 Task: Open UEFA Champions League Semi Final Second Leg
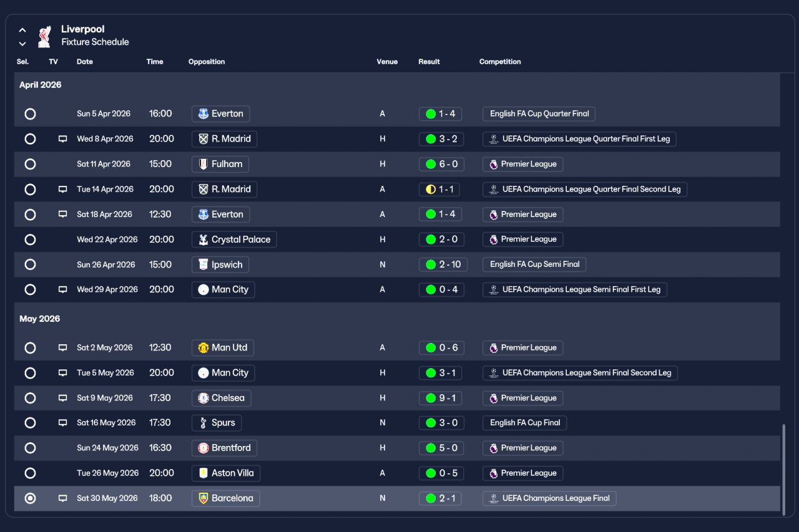580,373
